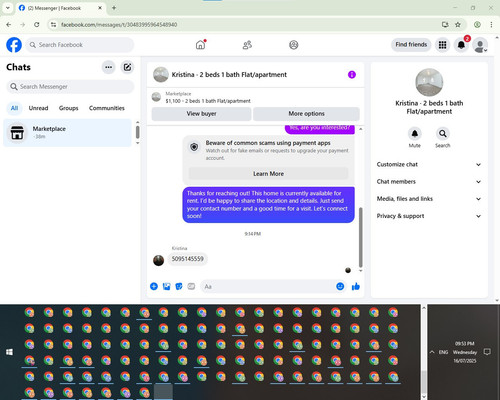Start a new message with compose icon

coord(127,67)
